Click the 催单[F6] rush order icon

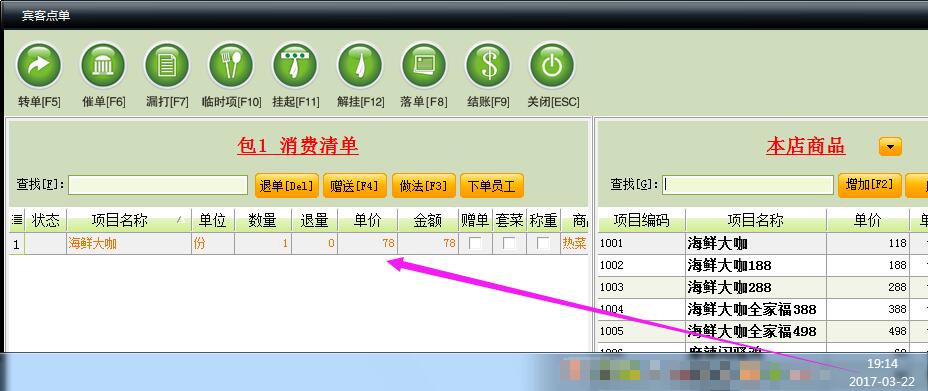(x=103, y=65)
